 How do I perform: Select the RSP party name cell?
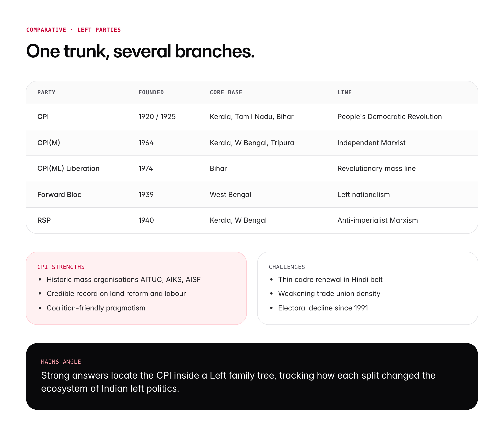44,220
